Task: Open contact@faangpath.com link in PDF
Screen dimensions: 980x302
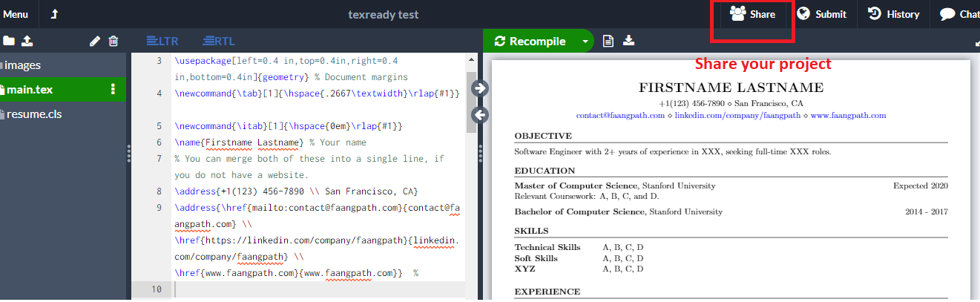Action: click(620, 116)
